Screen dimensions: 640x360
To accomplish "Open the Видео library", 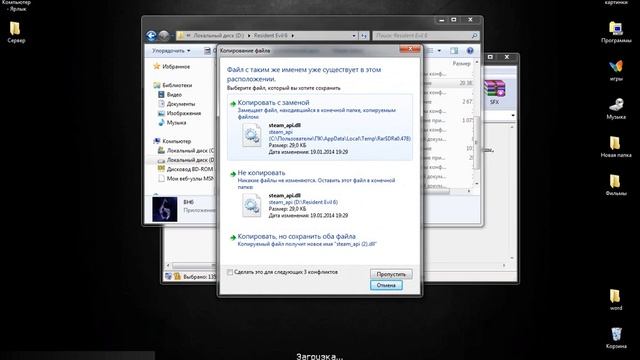I will coord(170,95).
